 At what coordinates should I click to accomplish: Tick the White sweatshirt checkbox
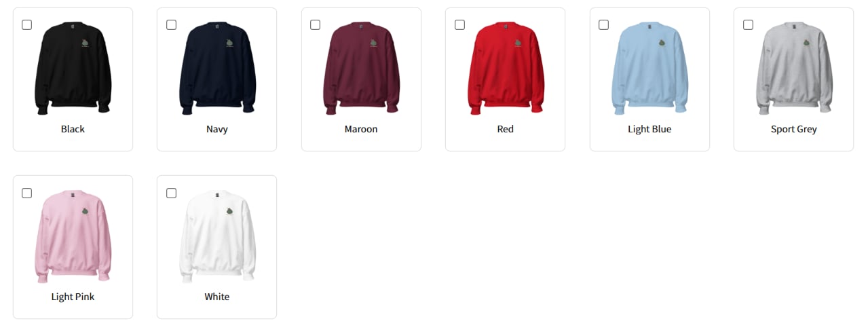click(x=171, y=193)
